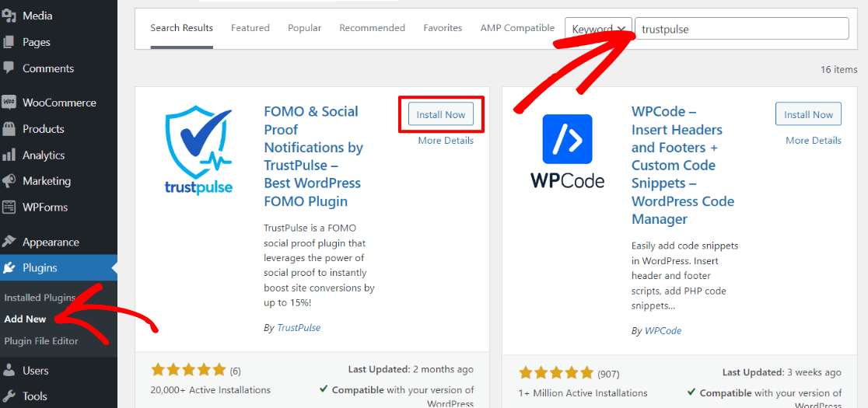The height and width of the screenshot is (408, 868).
Task: Open the Tools menu label
Action: pyautogui.click(x=35, y=396)
